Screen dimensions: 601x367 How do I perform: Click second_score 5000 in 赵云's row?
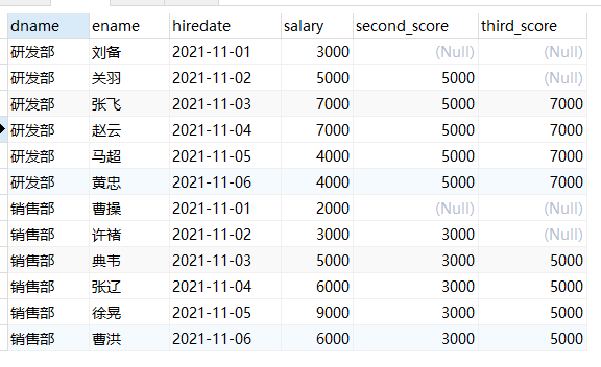415,130
